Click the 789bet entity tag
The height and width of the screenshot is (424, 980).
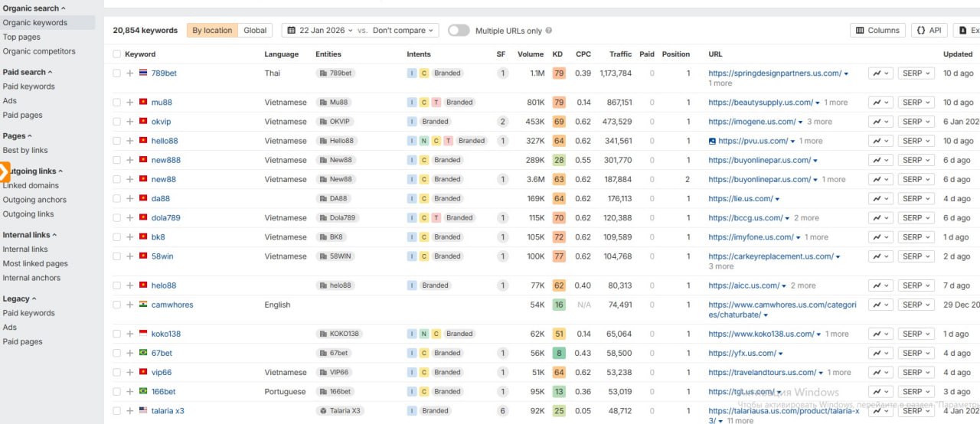click(335, 73)
